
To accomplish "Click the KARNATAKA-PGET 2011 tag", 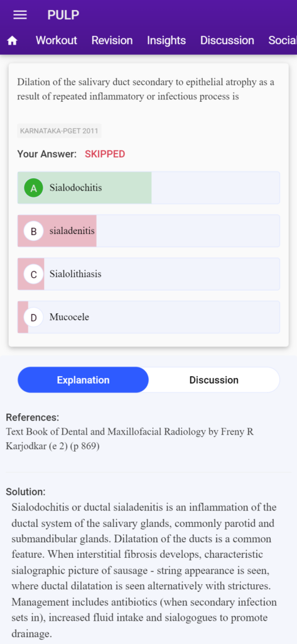I will (x=59, y=131).
